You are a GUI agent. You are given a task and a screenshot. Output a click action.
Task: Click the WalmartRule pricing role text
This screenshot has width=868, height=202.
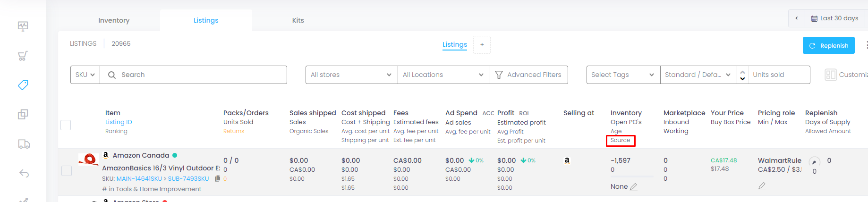pyautogui.click(x=780, y=160)
